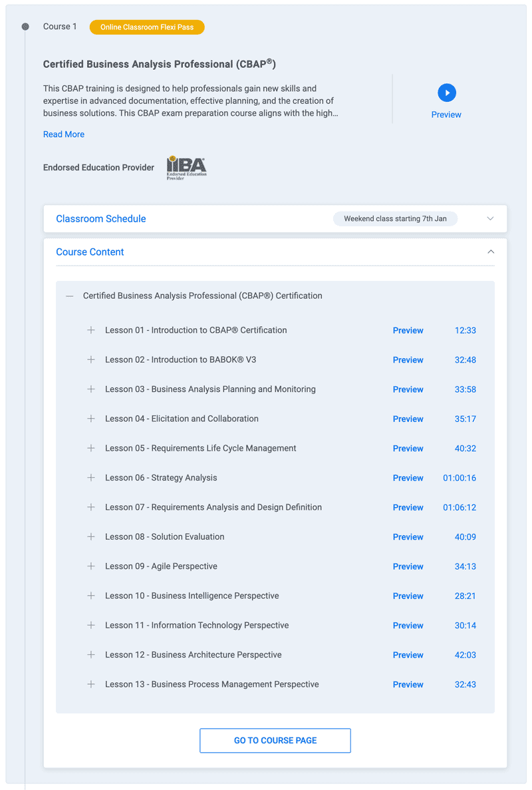Expand the Classroom Schedule chevron
Viewport: 532px width, 790px height.
tap(490, 219)
